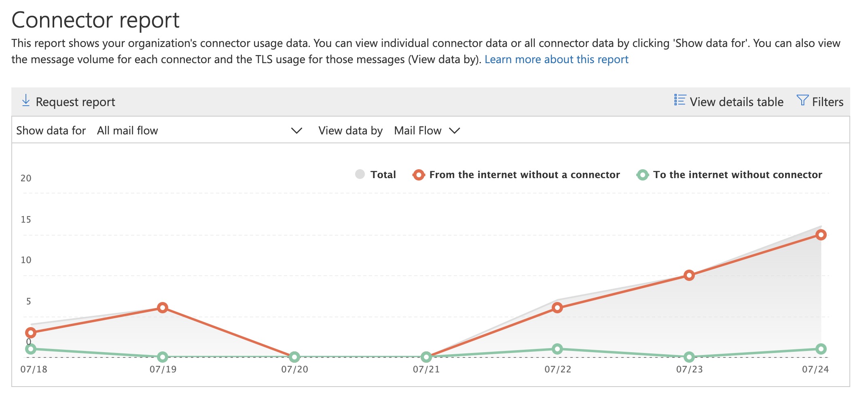
Task: Click the 'Request report' button label
Action: pyautogui.click(x=75, y=102)
